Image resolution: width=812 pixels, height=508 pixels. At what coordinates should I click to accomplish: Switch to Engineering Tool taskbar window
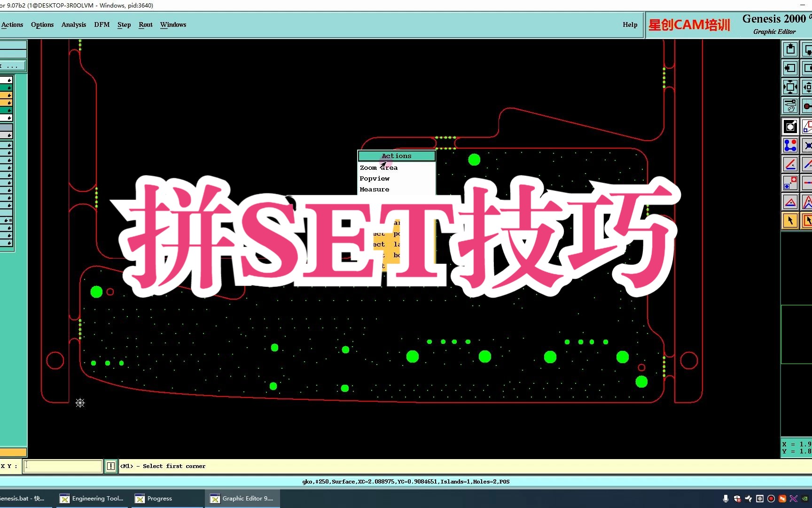(92, 499)
